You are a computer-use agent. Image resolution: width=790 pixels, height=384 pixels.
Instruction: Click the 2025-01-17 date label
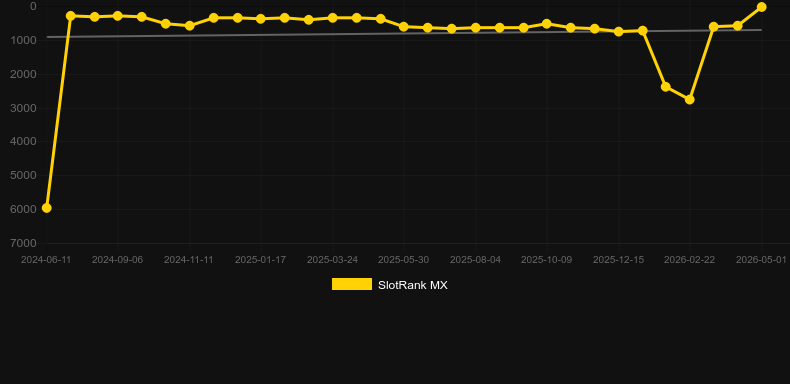[260, 260]
